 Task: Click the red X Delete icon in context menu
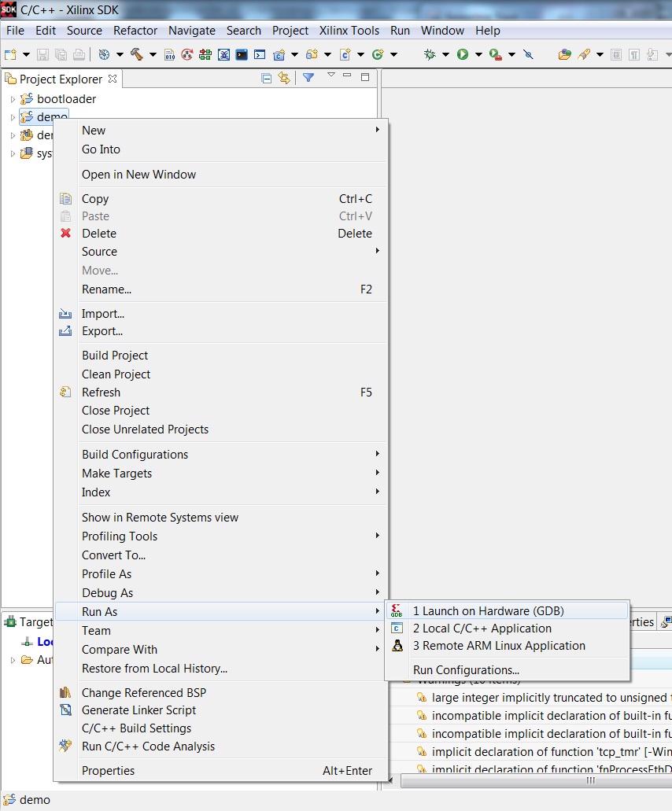click(x=65, y=234)
